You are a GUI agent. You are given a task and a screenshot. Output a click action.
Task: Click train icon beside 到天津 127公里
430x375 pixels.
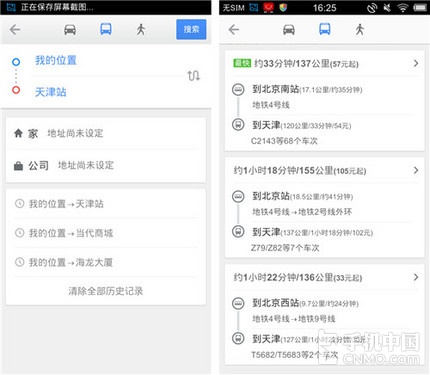pos(238,339)
